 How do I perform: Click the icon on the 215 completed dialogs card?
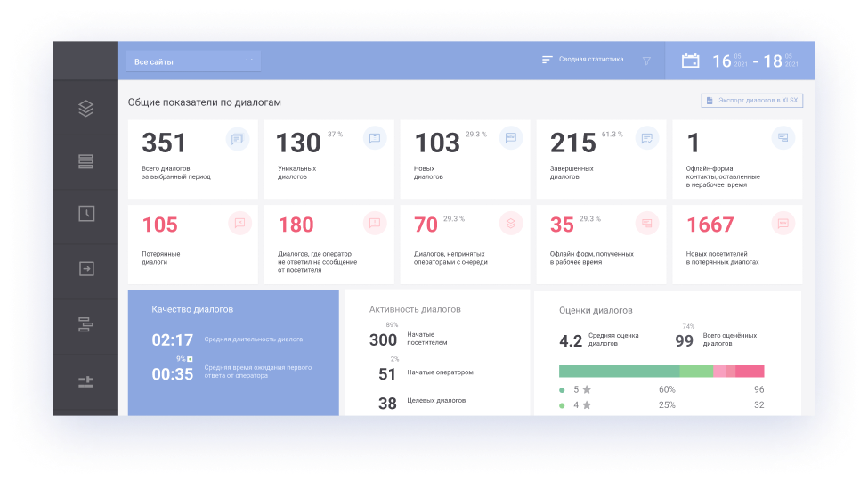click(646, 138)
